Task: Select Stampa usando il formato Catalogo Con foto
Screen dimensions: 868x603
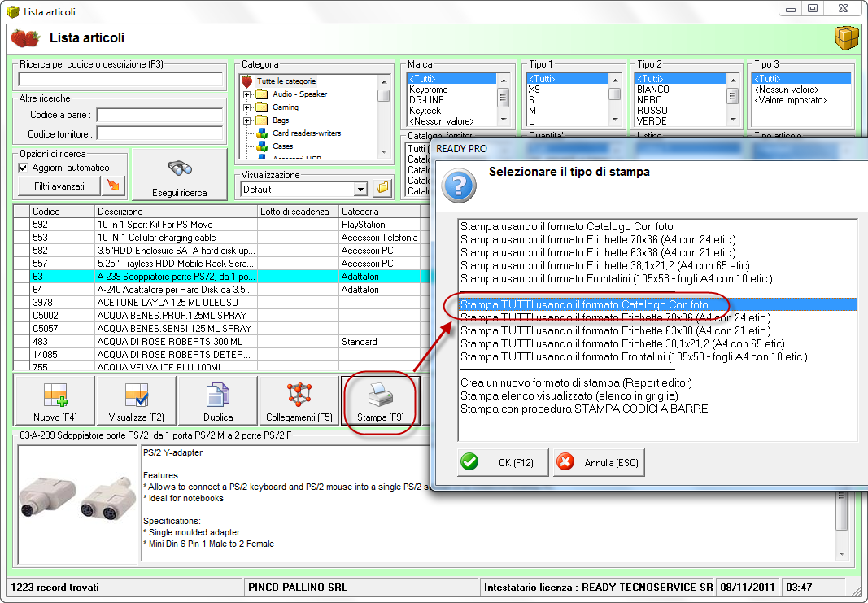Action: (x=566, y=226)
